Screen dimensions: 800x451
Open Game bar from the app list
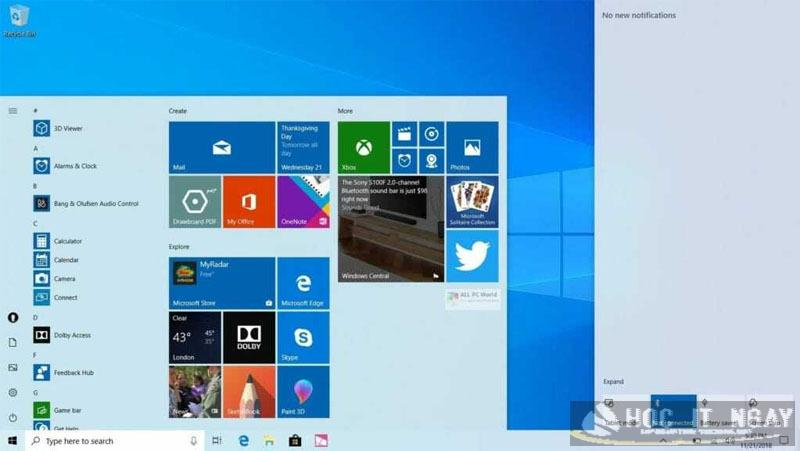point(57,410)
